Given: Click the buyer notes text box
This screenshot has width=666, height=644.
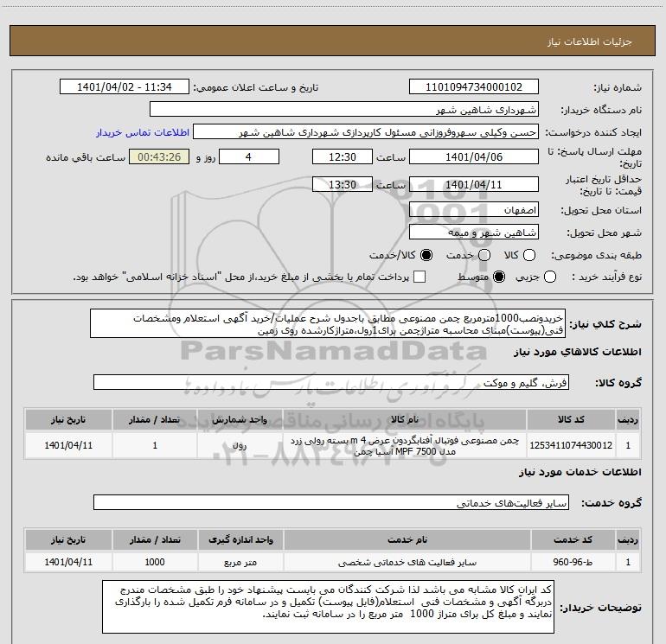Looking at the screenshot, I should click(328, 607).
